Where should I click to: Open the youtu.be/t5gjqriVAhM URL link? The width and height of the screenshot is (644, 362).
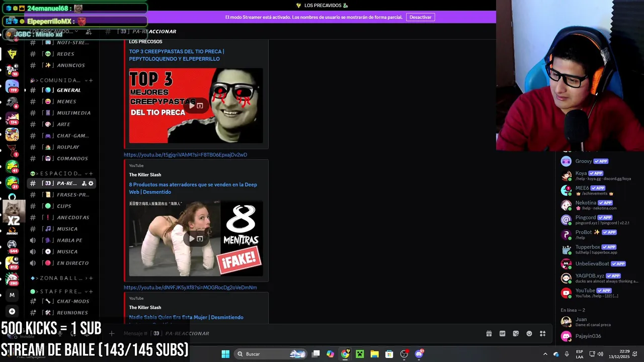[x=185, y=155]
